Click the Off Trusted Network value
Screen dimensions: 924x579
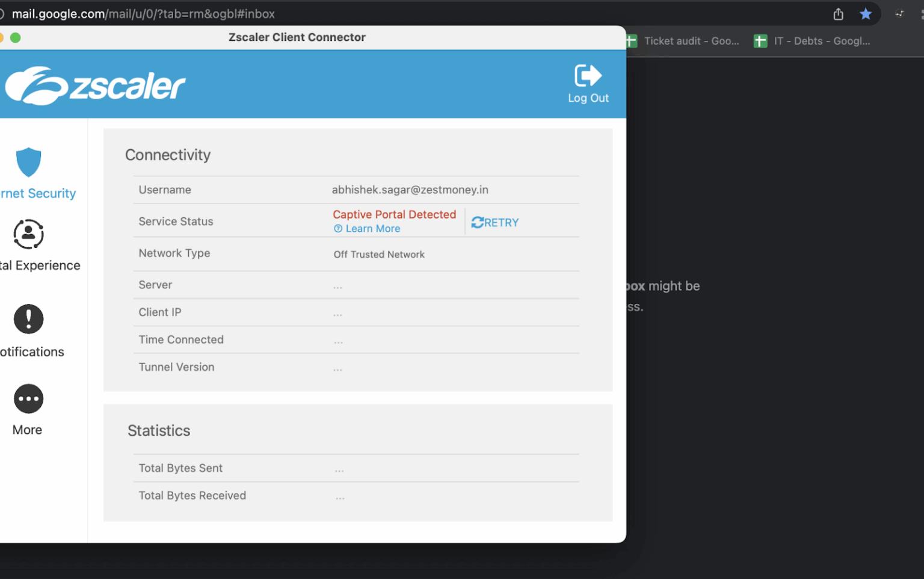[x=379, y=255]
